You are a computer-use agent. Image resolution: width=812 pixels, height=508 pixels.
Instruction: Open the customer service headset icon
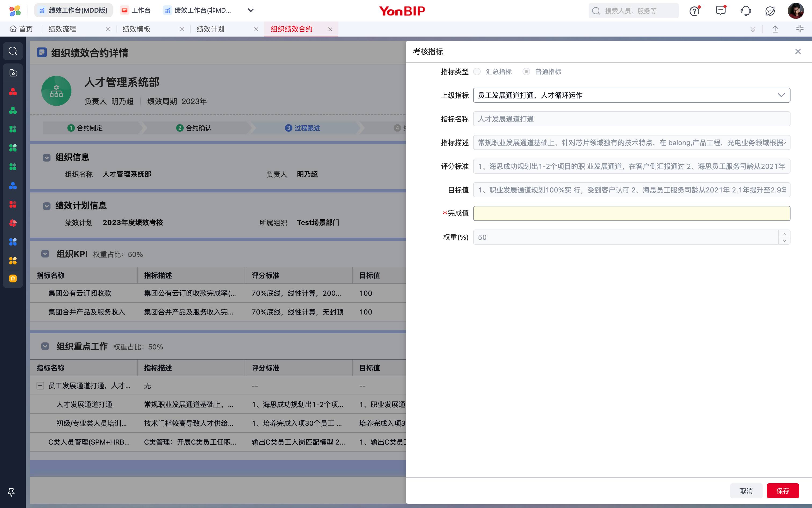coord(746,11)
